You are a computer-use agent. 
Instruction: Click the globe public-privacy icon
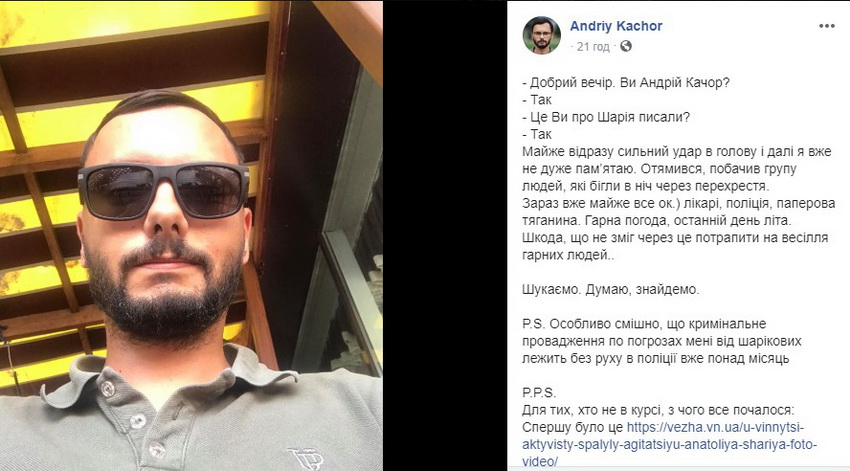click(x=626, y=47)
